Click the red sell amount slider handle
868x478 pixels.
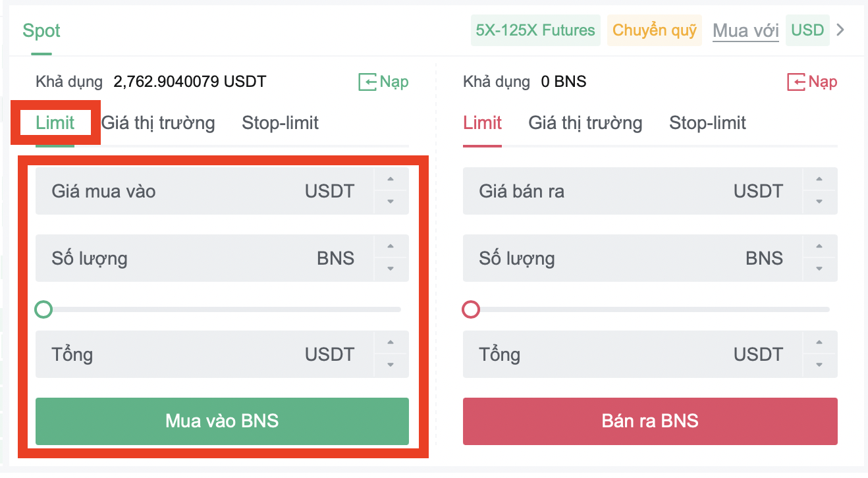pos(471,309)
